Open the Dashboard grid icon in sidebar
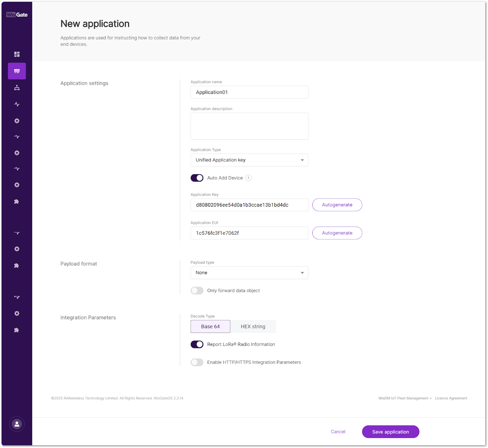Viewport: 488px width, 448px height. tap(17, 54)
